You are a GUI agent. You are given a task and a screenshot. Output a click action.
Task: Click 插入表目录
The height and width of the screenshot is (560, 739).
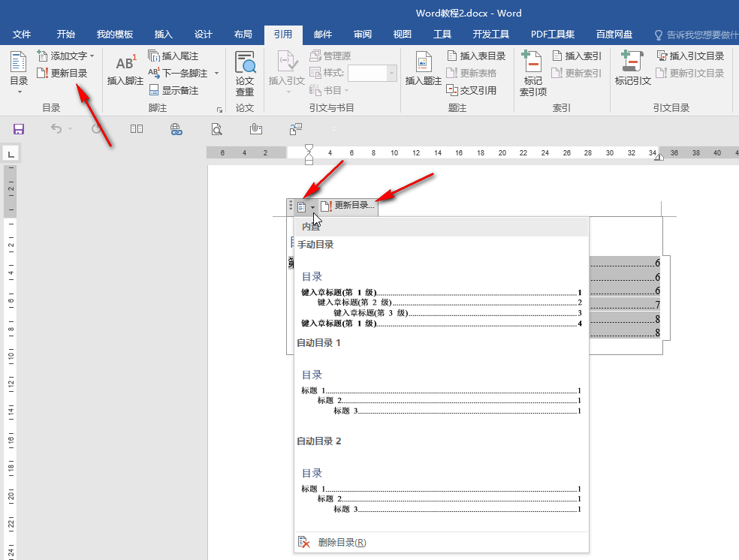click(476, 56)
